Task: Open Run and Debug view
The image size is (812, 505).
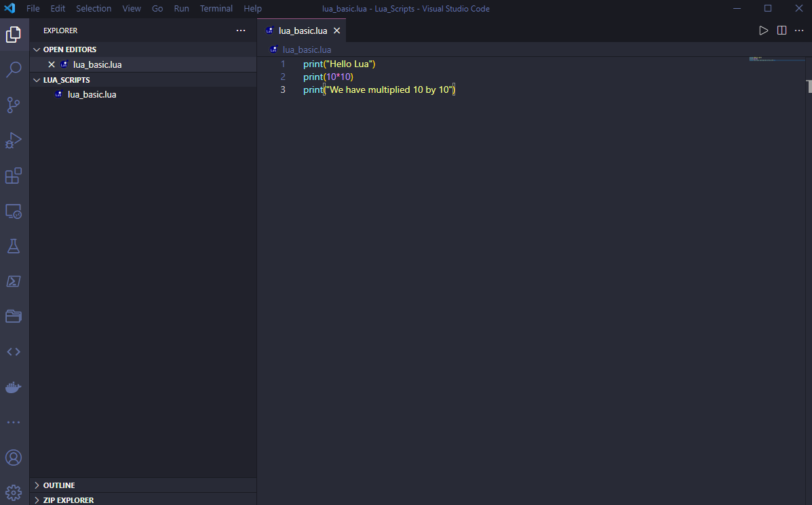Action: 14,140
